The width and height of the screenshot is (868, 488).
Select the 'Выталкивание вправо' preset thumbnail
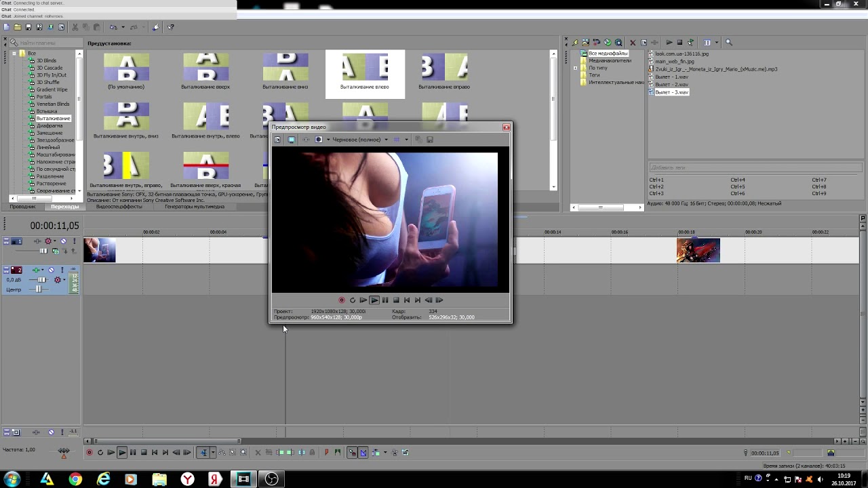click(444, 72)
